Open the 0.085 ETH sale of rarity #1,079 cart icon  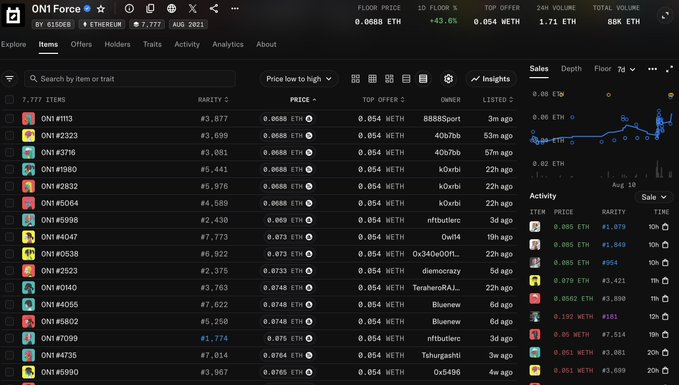pos(666,227)
